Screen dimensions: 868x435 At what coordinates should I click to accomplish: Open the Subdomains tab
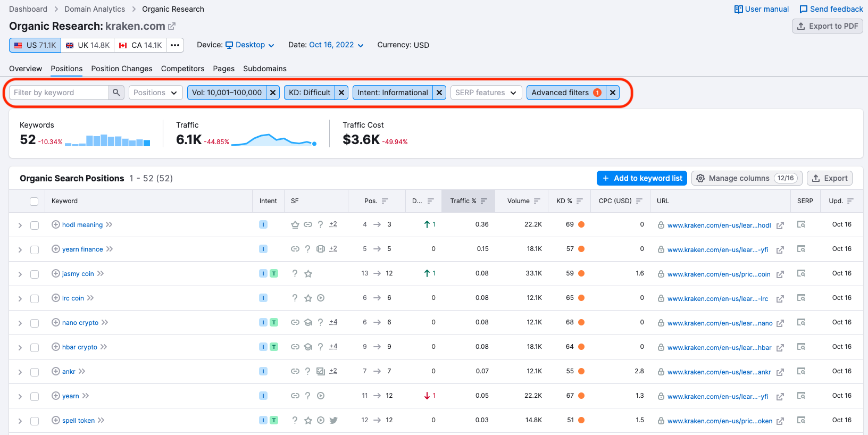click(x=265, y=69)
